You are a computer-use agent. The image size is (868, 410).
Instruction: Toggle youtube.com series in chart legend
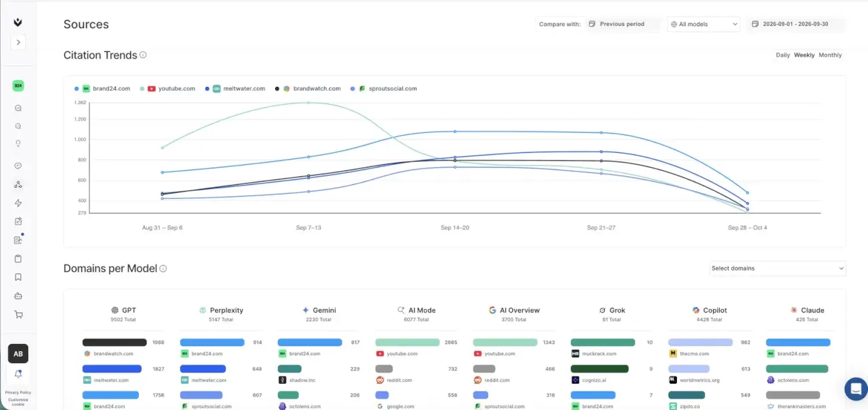168,88
